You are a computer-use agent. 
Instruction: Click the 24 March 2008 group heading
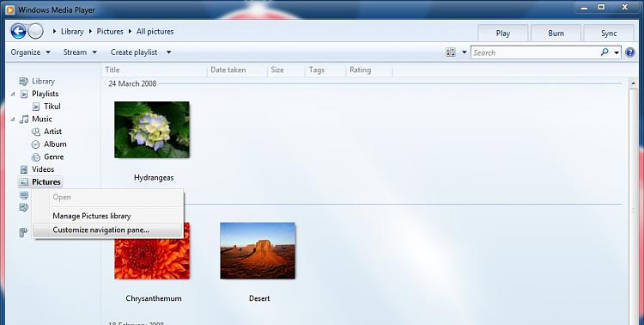[132, 83]
